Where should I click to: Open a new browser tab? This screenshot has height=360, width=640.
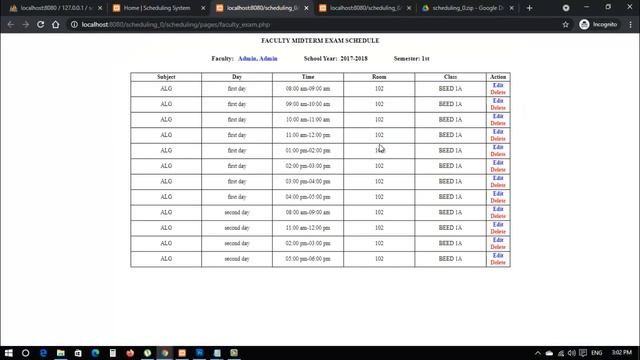coord(529,8)
